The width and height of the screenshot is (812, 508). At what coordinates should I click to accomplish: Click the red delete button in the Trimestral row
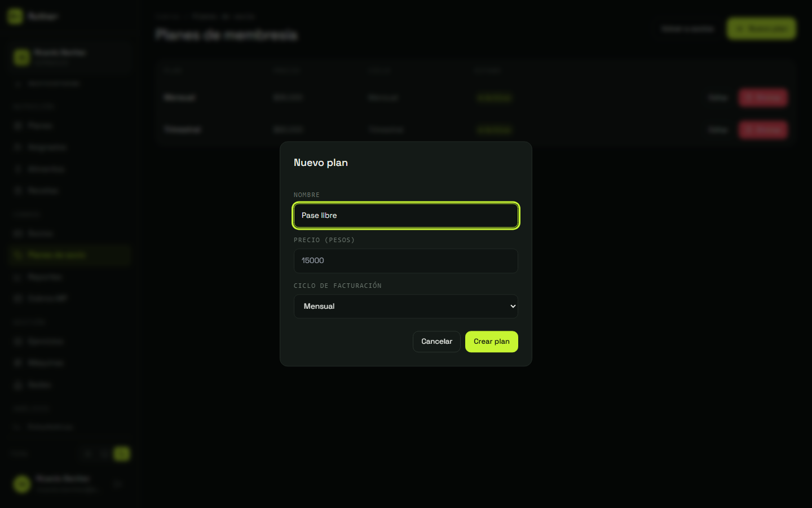point(763,130)
